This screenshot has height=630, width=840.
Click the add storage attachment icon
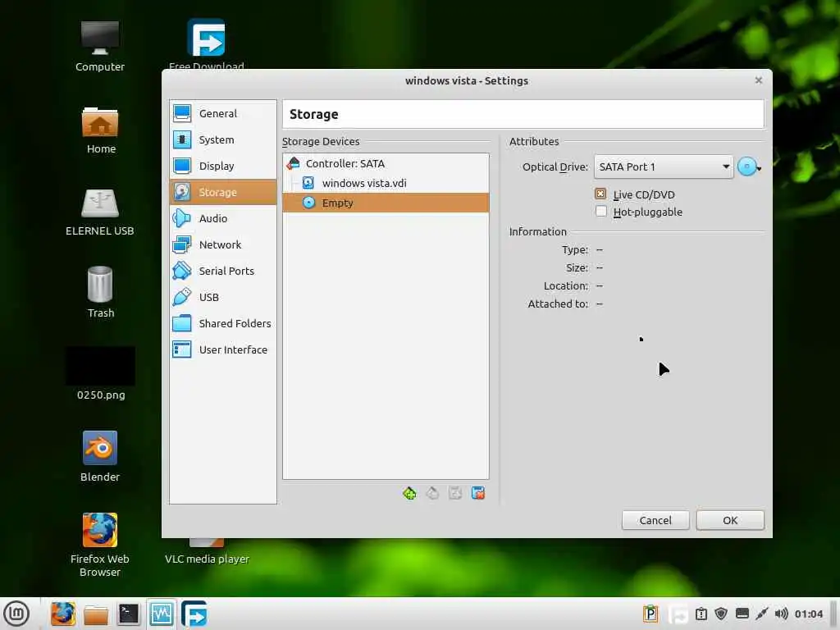coord(455,493)
